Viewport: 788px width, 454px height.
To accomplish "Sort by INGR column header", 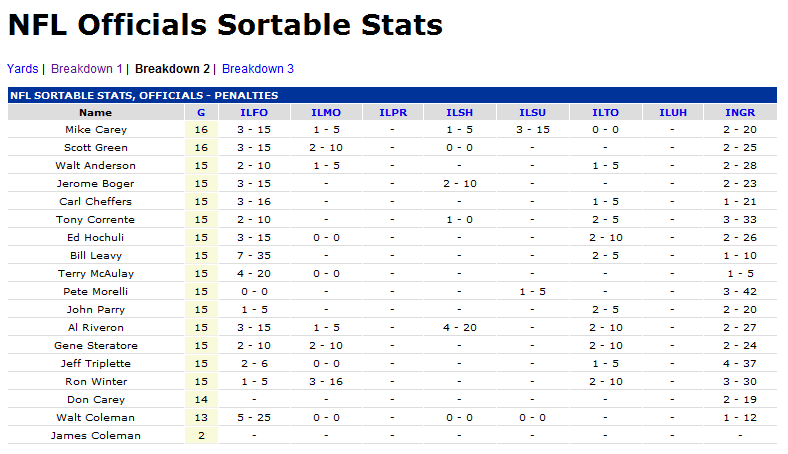I will point(742,112).
